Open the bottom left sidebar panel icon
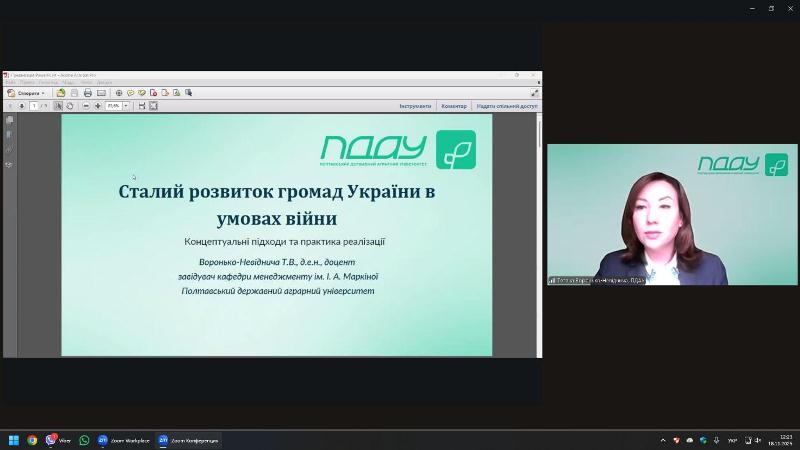The width and height of the screenshot is (800, 450). coord(10,165)
